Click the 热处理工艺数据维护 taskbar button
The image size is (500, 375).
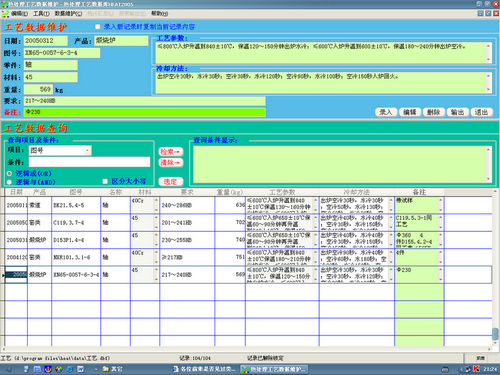tap(274, 369)
